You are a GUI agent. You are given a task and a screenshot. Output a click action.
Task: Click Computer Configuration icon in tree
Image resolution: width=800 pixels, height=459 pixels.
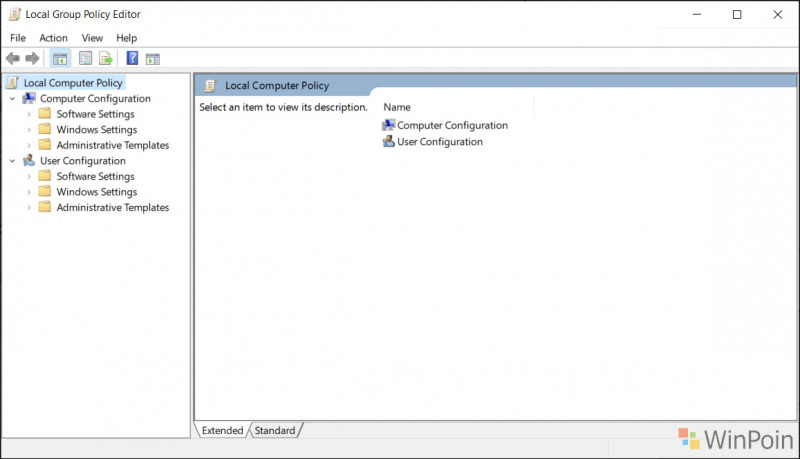(29, 98)
